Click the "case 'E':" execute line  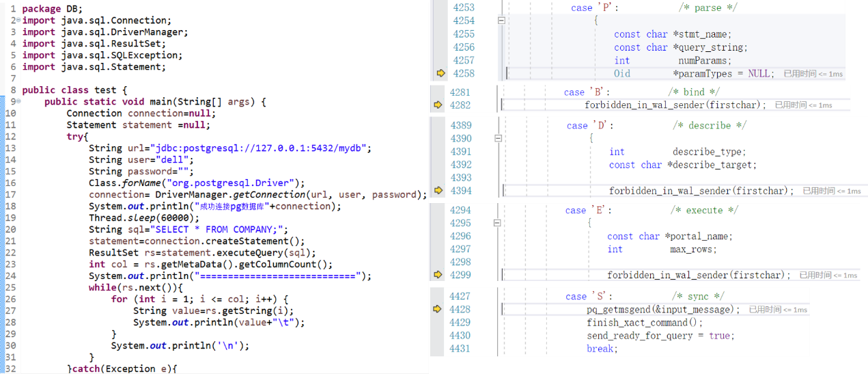pos(652,211)
